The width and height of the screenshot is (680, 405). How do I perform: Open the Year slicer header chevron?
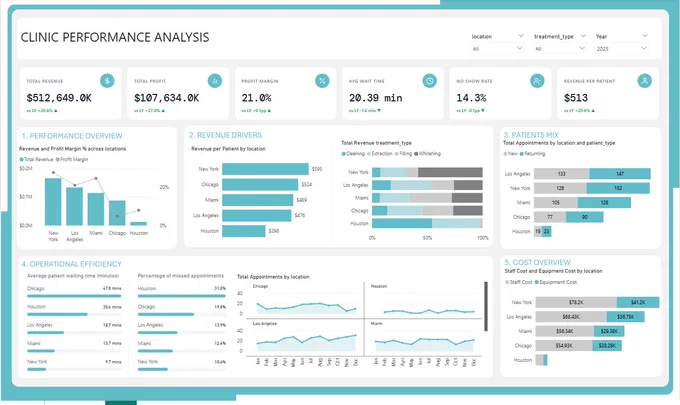pos(645,36)
